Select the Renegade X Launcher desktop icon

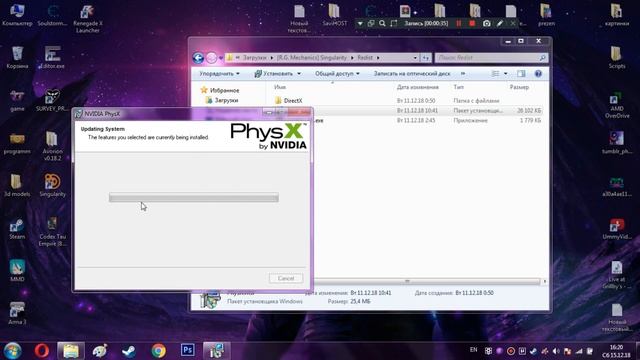88,18
